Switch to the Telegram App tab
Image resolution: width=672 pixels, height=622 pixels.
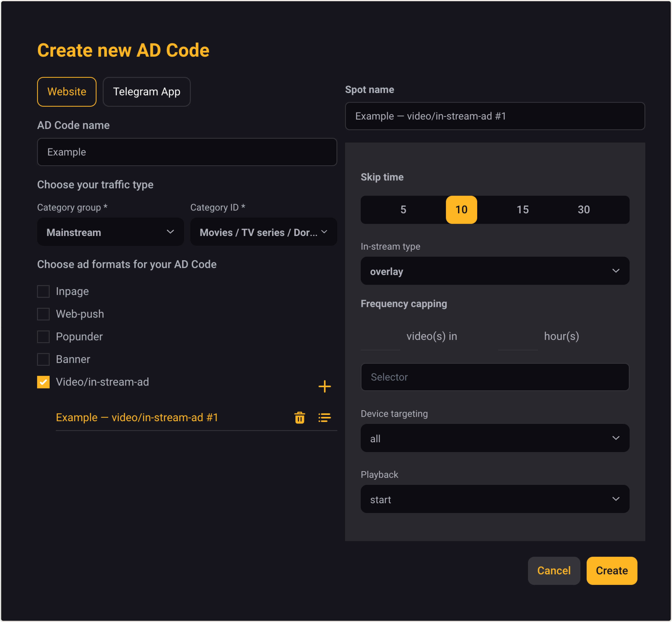tap(147, 92)
